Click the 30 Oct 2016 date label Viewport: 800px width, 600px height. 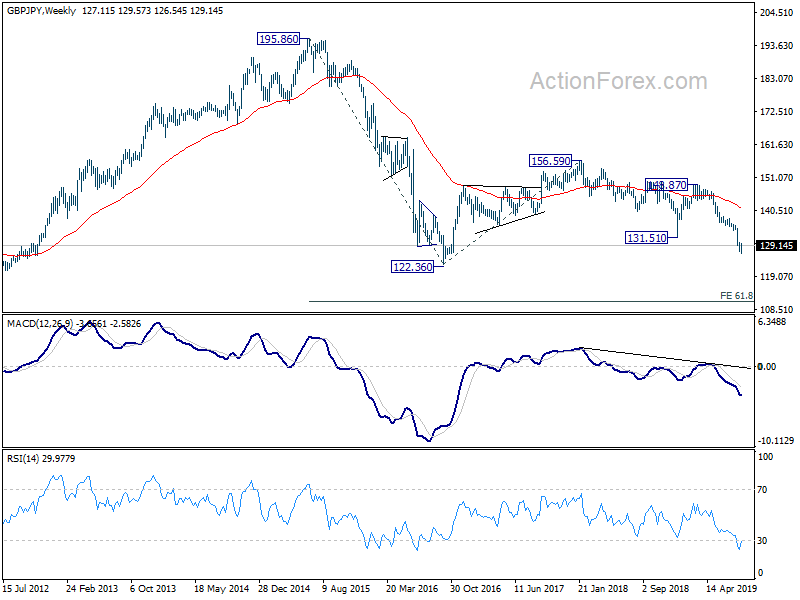[476, 588]
